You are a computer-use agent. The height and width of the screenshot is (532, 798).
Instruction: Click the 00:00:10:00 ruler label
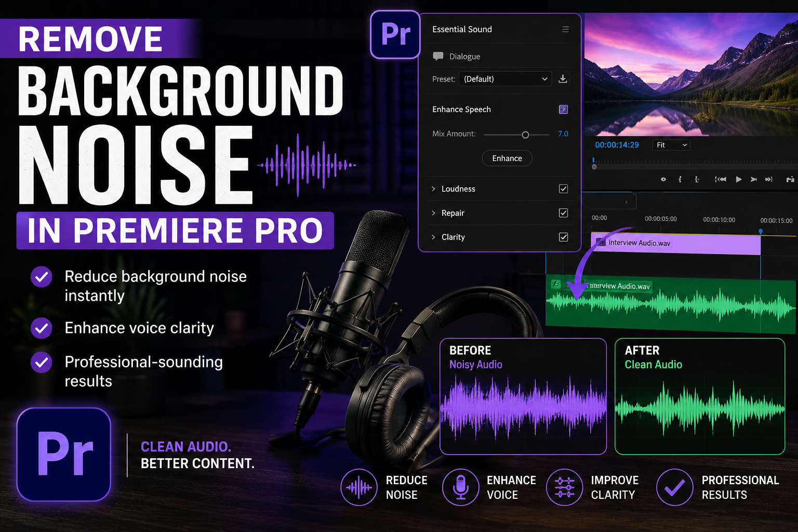click(719, 220)
